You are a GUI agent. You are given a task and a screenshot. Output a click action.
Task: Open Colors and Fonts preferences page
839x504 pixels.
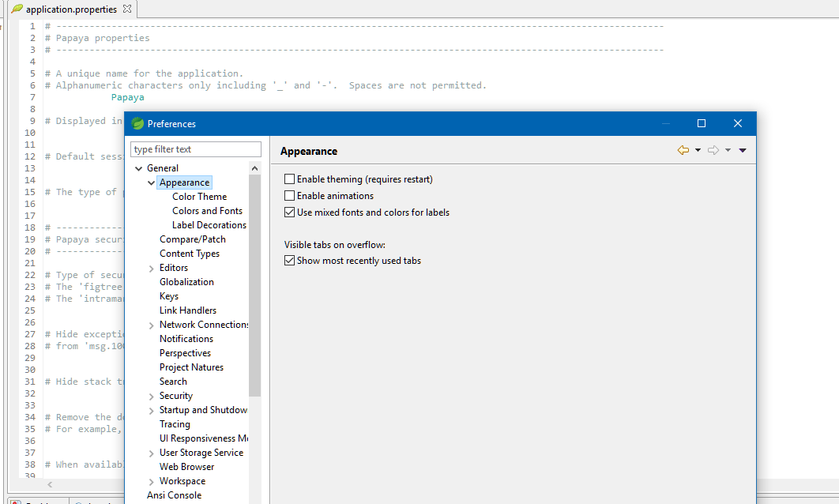pos(207,211)
